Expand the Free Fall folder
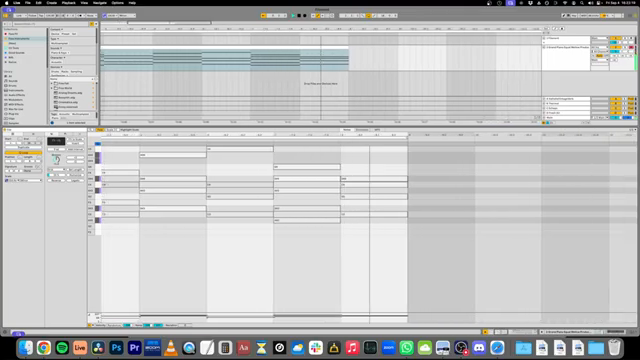Image resolution: width=640 pixels, height=360 pixels. tap(51, 83)
